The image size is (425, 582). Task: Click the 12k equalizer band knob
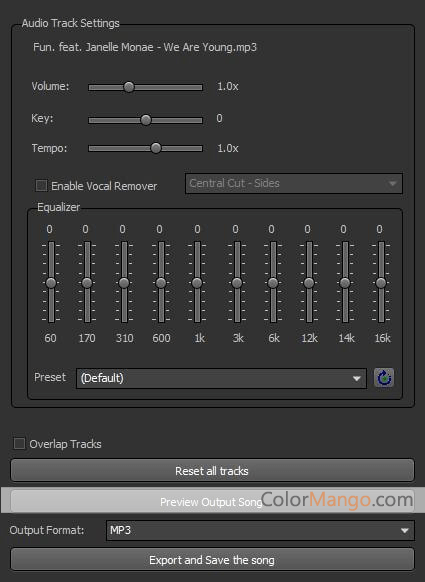click(309, 283)
